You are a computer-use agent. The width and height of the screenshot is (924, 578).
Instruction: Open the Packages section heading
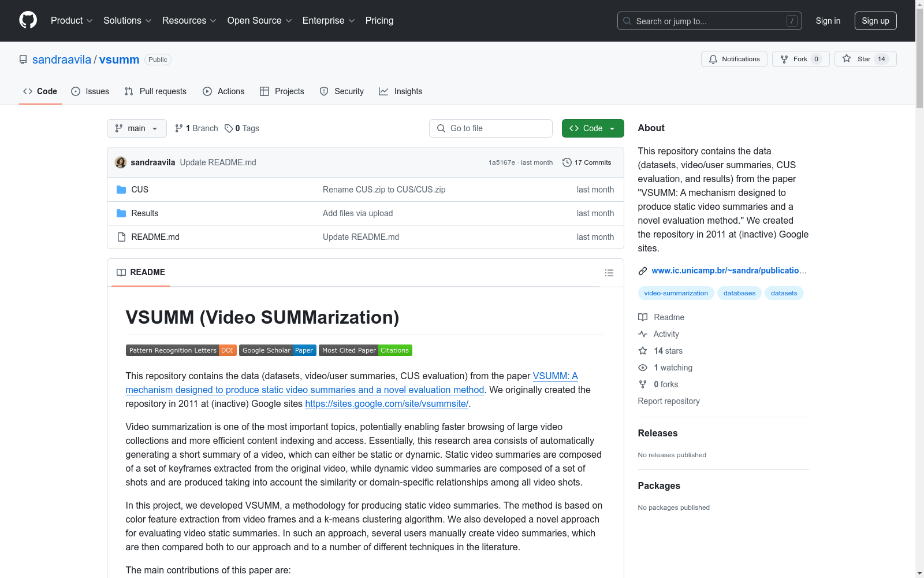[x=659, y=486]
